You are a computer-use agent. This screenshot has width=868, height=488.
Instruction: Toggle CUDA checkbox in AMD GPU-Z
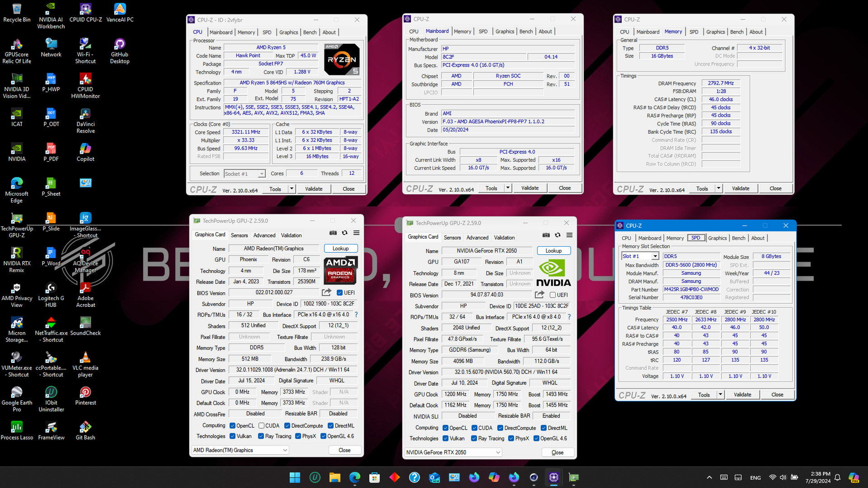tap(261, 426)
